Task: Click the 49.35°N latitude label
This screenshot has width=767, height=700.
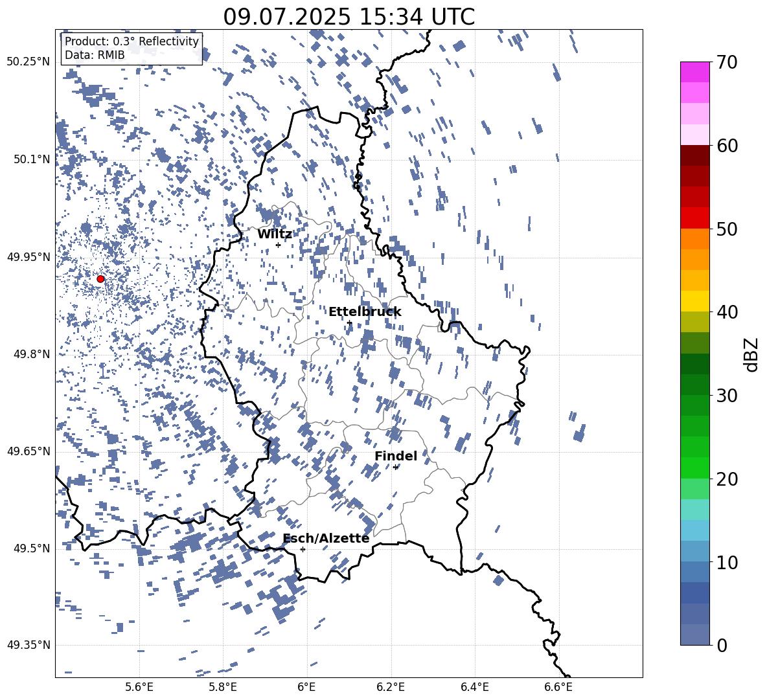Action: coord(29,645)
